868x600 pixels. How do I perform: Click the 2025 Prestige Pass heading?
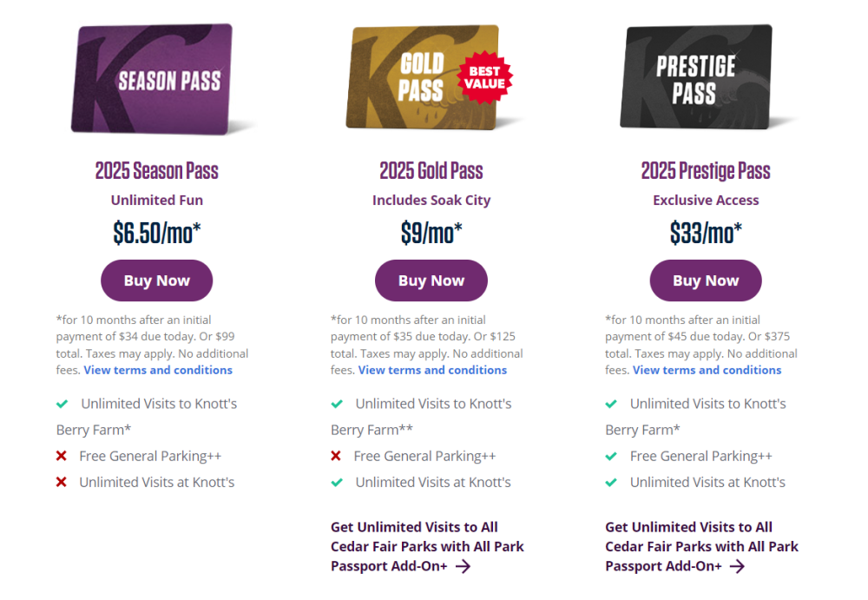point(706,170)
